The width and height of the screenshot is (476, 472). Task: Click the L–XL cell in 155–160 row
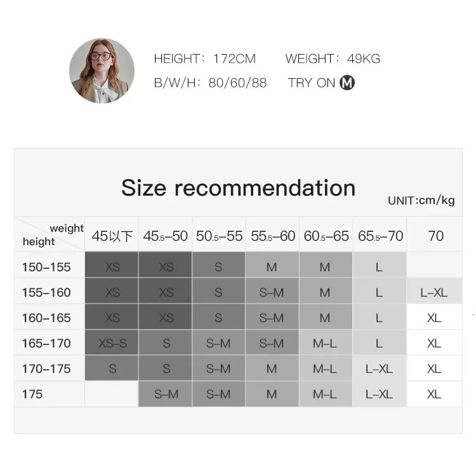pyautogui.click(x=434, y=293)
